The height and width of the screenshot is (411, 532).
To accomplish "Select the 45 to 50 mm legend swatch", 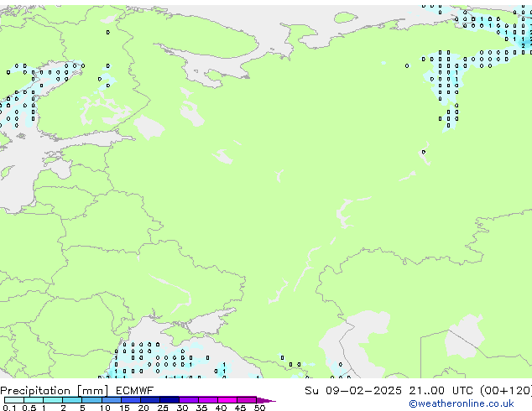I will (247, 400).
